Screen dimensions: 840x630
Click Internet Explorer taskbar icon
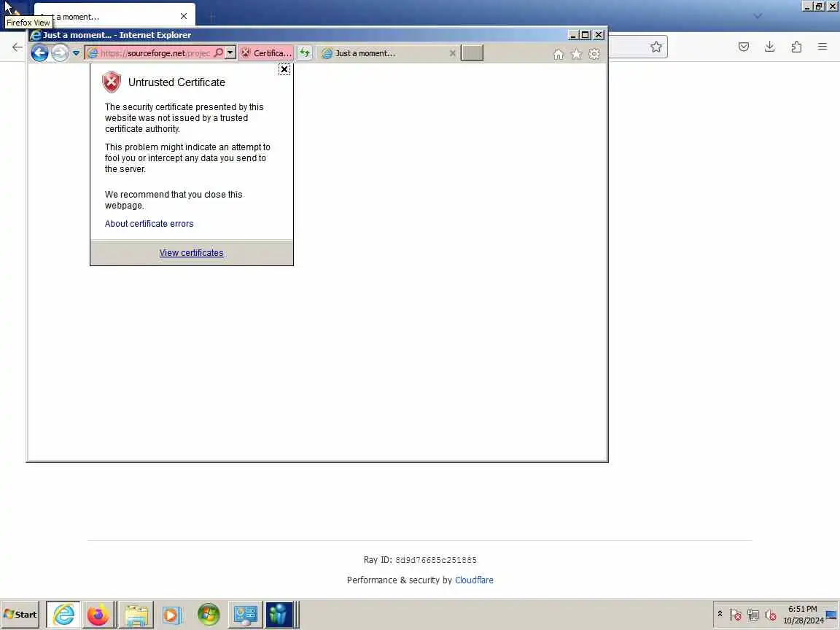pos(63,615)
